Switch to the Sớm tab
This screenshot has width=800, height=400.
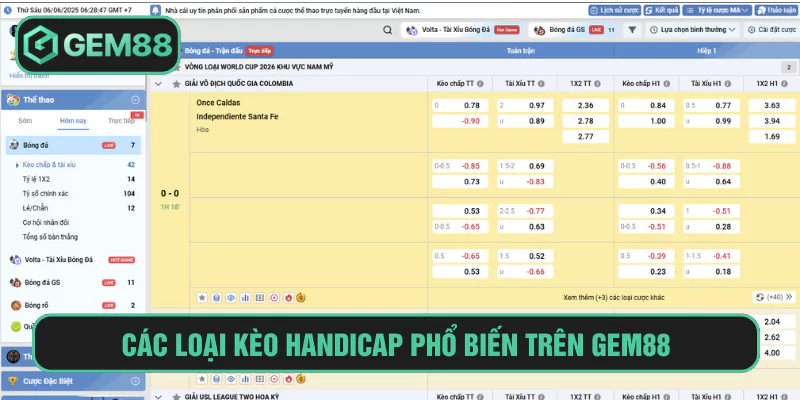(25, 121)
